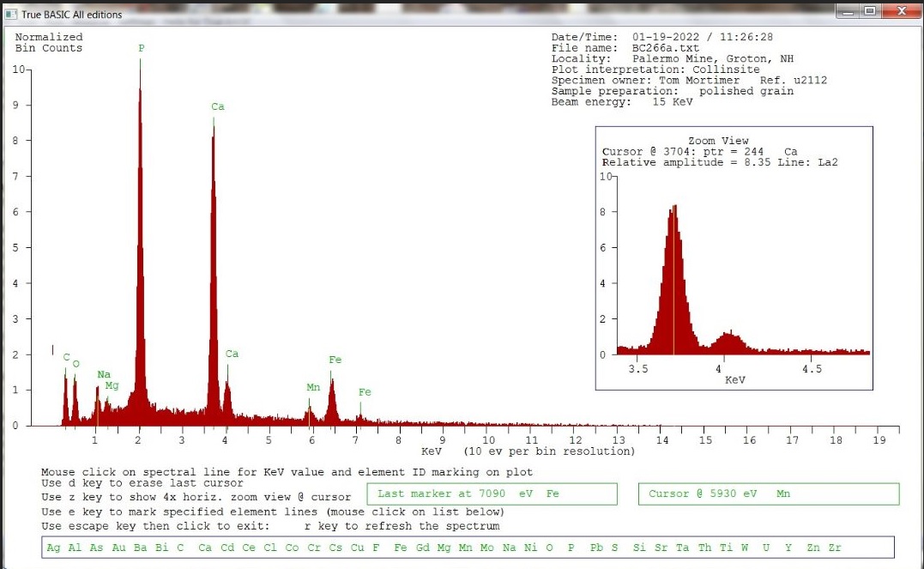Click the 'File name: BC266a.txt' text

625,48
